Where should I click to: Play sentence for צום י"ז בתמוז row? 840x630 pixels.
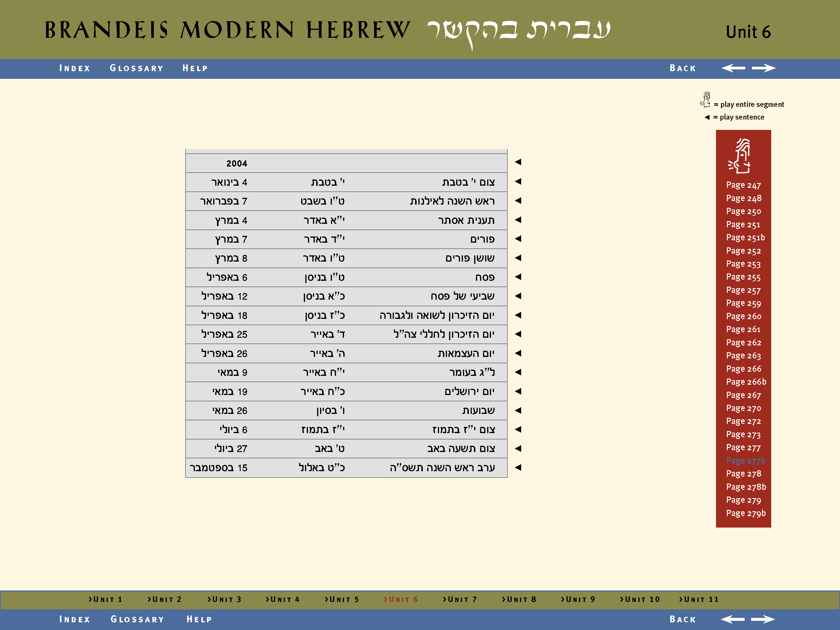click(x=518, y=430)
